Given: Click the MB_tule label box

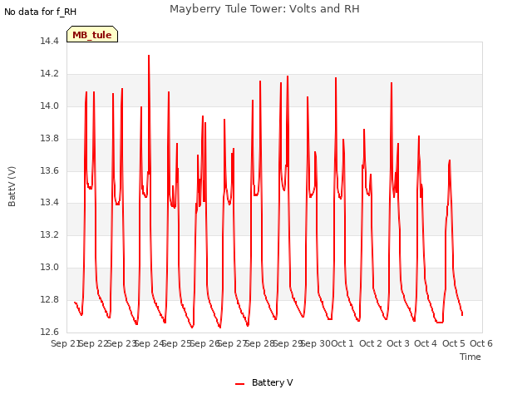Looking at the screenshot, I should [92, 34].
